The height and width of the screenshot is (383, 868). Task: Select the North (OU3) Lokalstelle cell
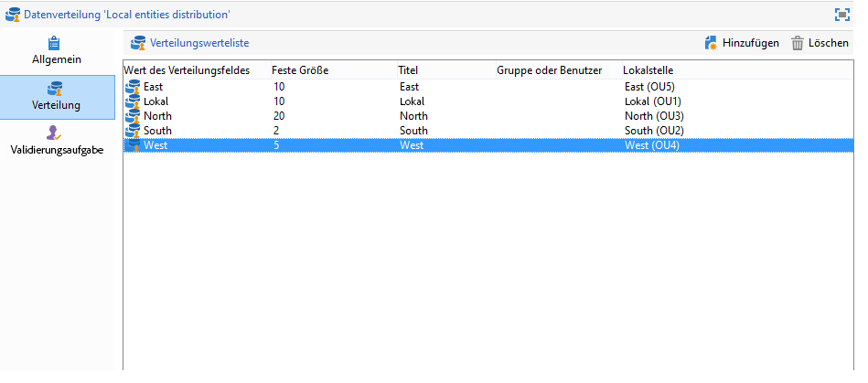(x=654, y=116)
